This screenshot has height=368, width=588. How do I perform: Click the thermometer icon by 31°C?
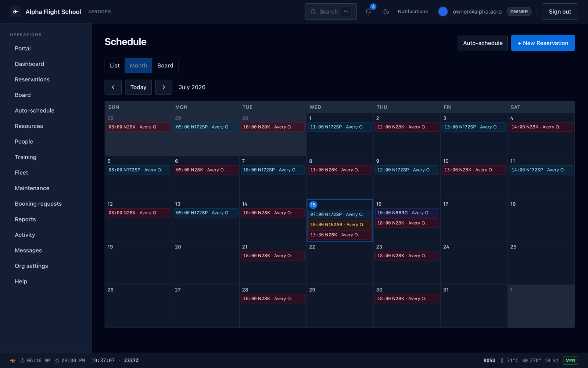[502, 361]
